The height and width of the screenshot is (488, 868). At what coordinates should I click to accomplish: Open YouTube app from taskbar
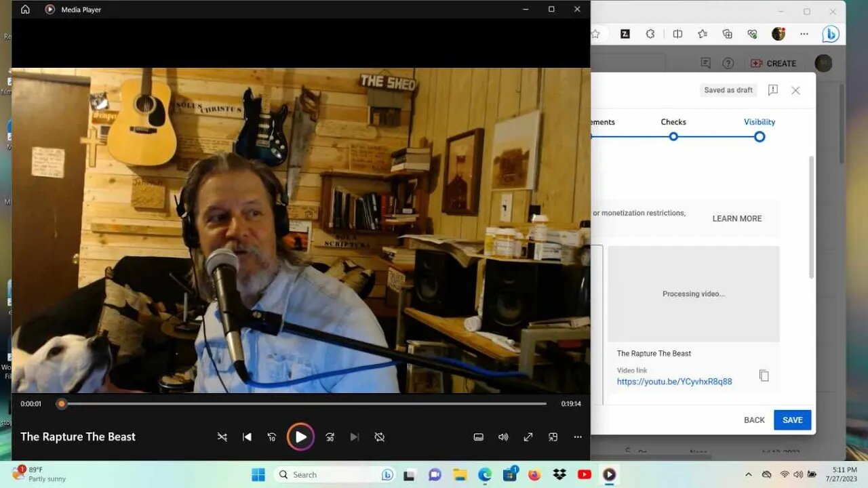(x=585, y=474)
